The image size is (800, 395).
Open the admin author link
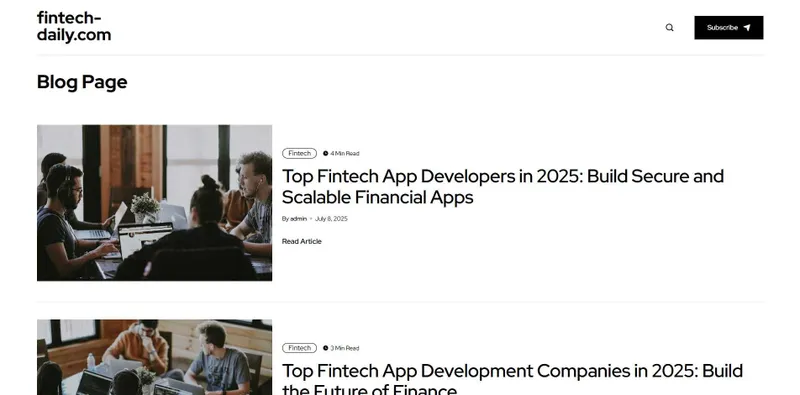[x=298, y=218]
